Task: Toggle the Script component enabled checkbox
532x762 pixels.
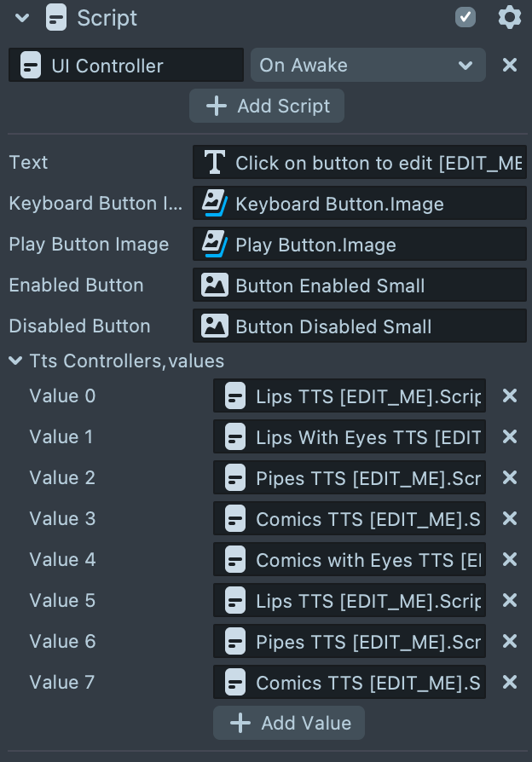Action: 465,17
